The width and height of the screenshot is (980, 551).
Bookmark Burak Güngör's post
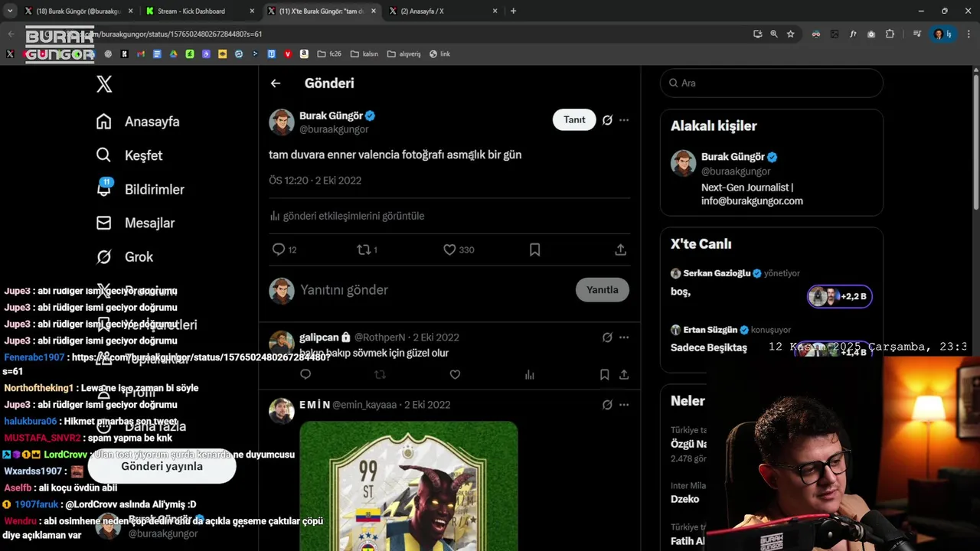pos(535,249)
